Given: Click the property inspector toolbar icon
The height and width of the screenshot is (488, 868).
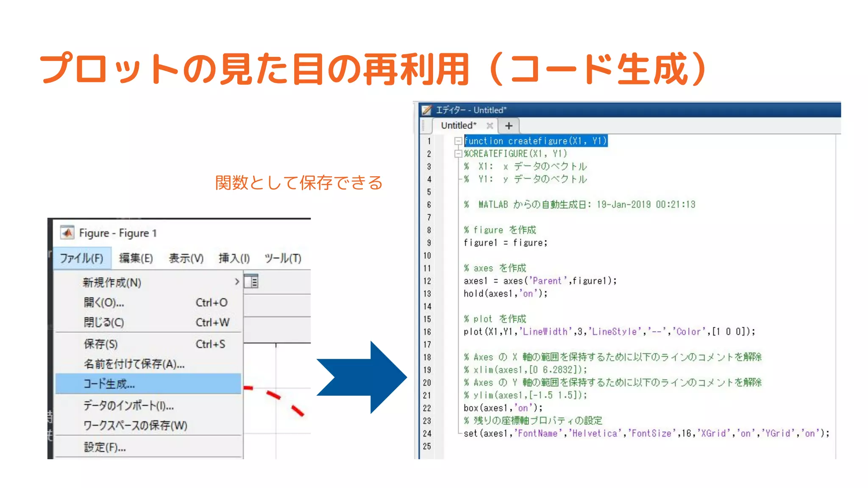Looking at the screenshot, I should click(x=251, y=281).
